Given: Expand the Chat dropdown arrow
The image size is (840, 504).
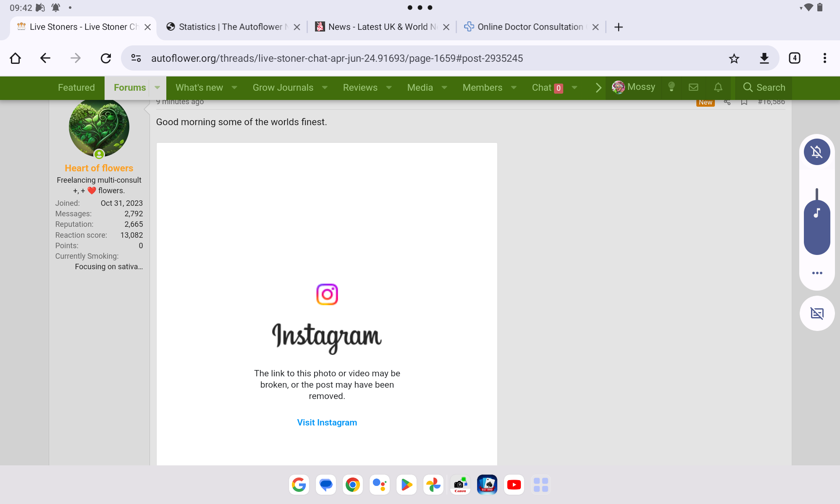Looking at the screenshot, I should tap(575, 87).
